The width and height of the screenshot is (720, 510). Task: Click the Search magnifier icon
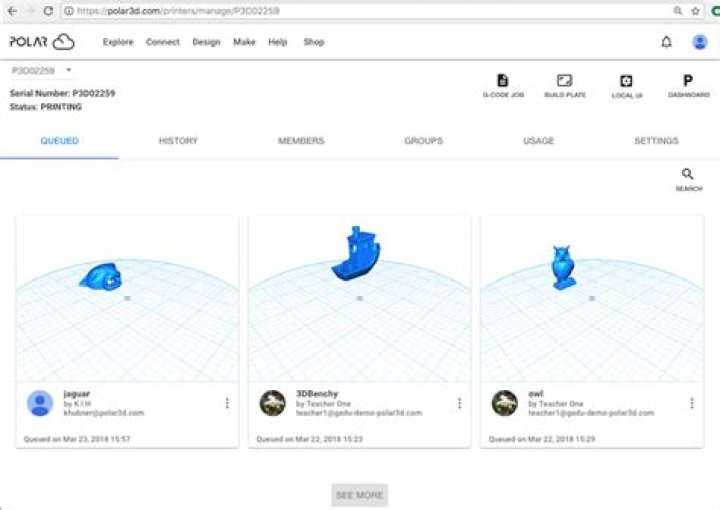point(688,175)
